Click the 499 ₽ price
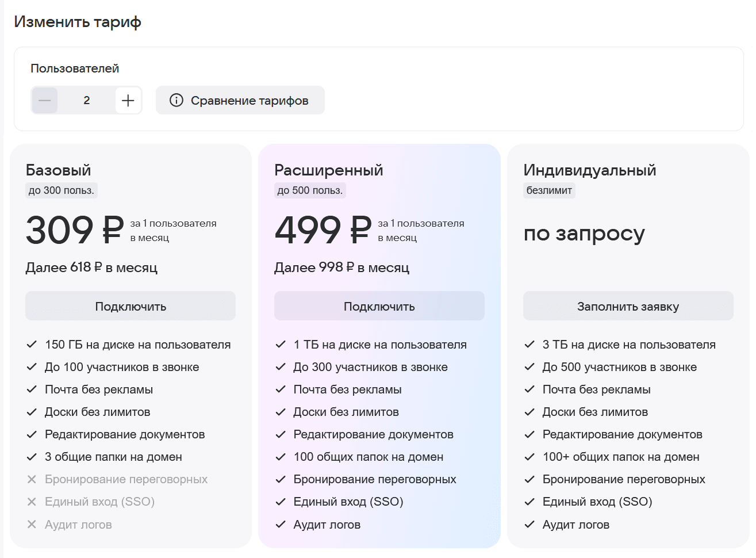The height and width of the screenshot is (558, 756). (x=323, y=230)
